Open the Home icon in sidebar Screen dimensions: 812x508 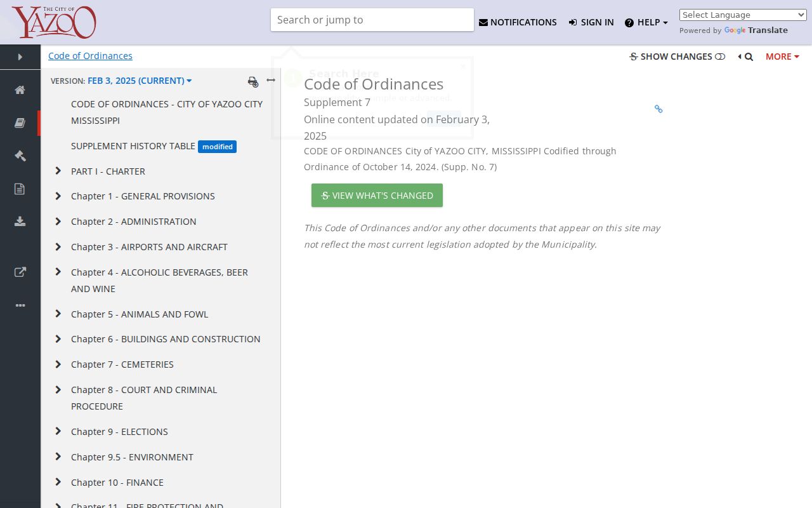tap(20, 90)
